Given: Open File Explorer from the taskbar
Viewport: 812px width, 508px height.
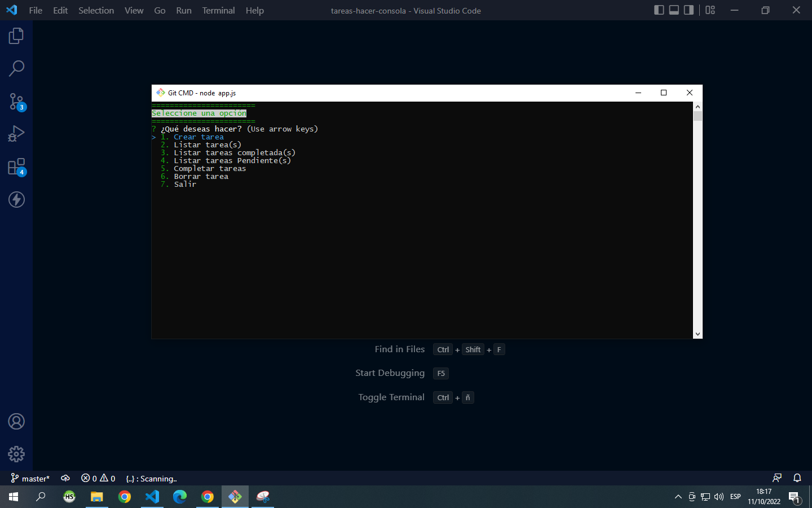Looking at the screenshot, I should [97, 497].
